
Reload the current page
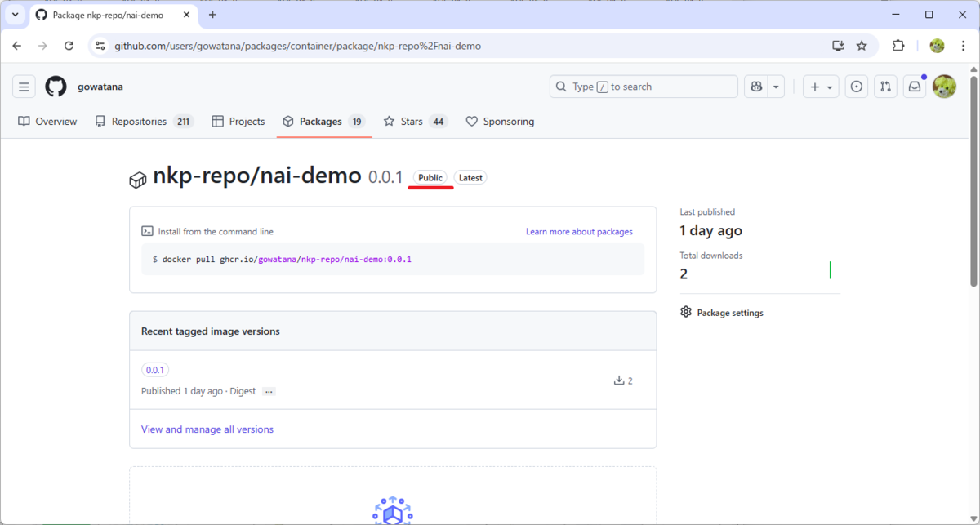(x=69, y=46)
